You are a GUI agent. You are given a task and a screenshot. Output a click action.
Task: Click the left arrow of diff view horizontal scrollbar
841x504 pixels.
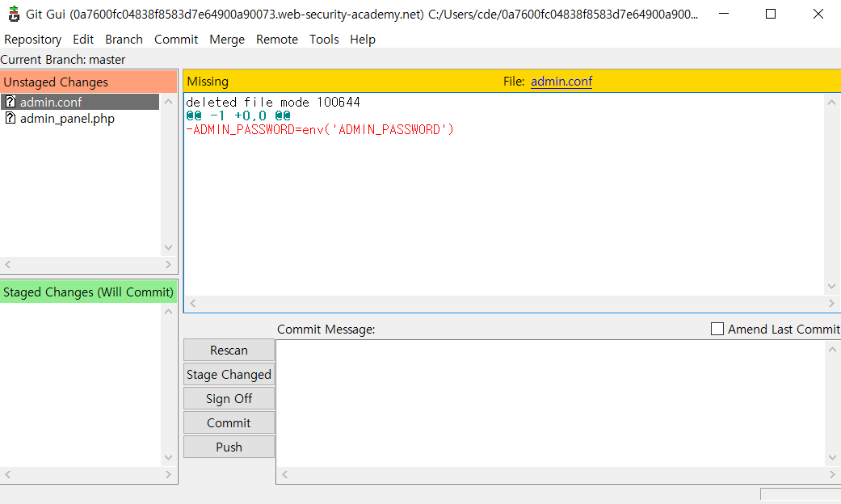[x=192, y=304]
